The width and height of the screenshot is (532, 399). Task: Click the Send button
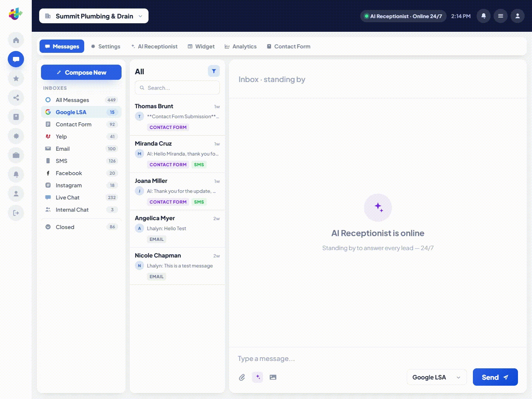pos(495,377)
